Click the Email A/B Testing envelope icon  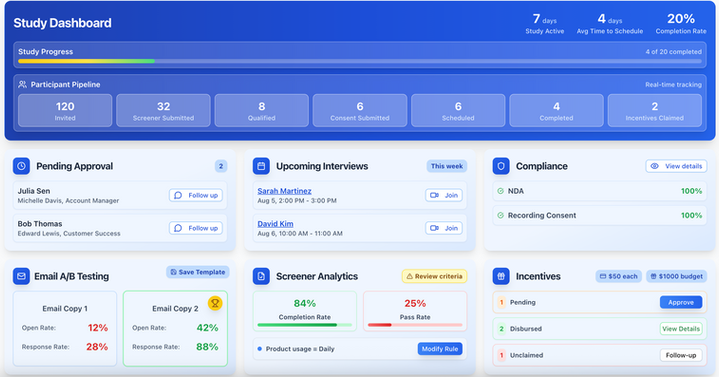point(22,276)
